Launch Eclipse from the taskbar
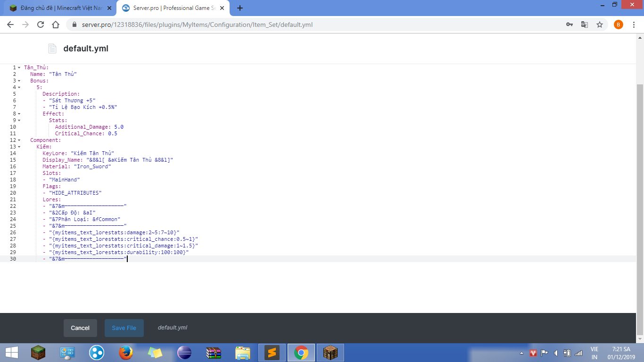The image size is (644, 362). click(184, 353)
